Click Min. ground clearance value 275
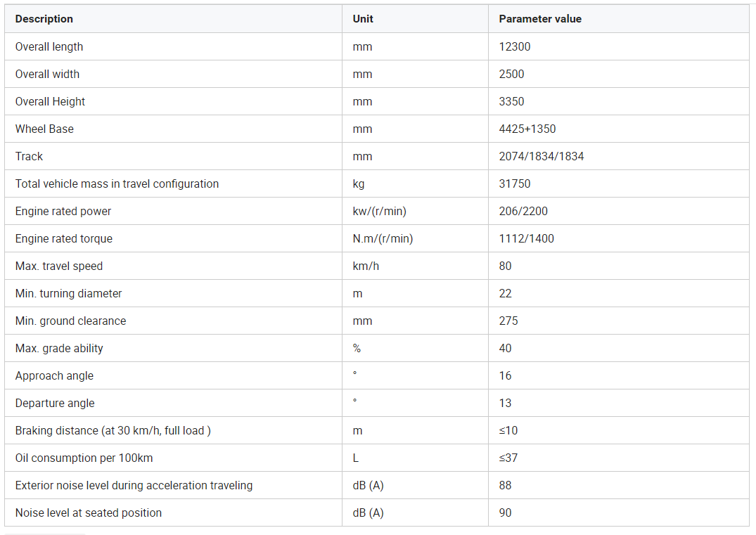This screenshot has width=756, height=535. [508, 321]
